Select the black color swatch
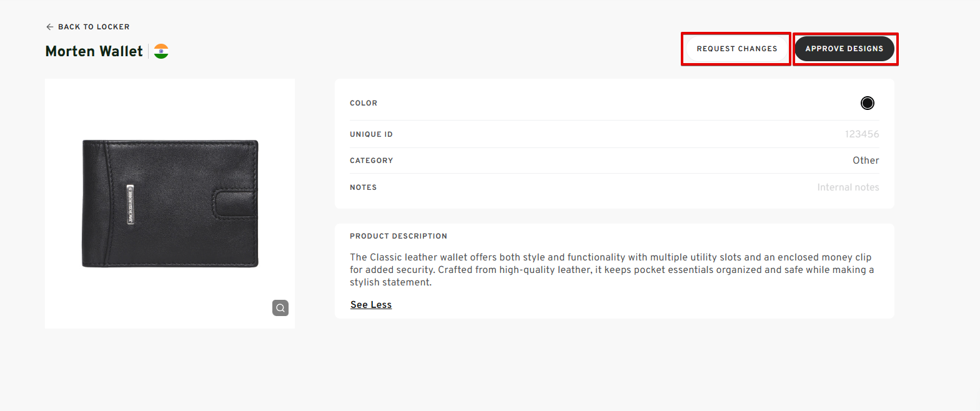Screen dimensions: 980x411 pyautogui.click(x=867, y=103)
